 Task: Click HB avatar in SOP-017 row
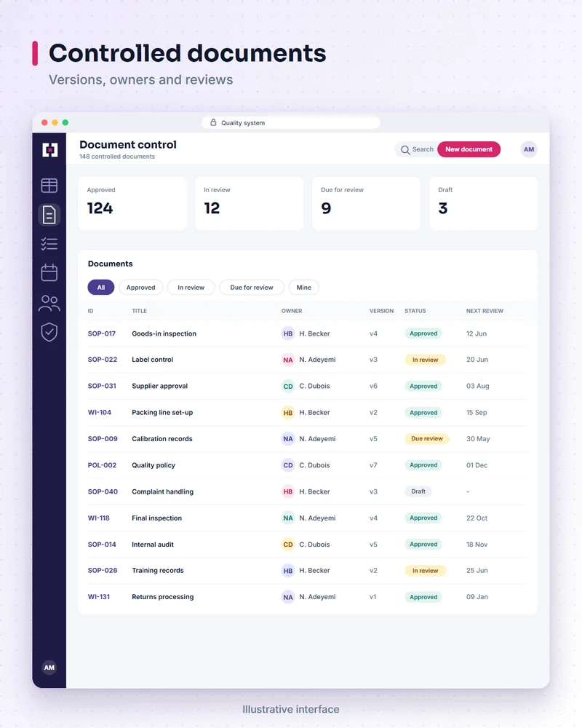(288, 333)
